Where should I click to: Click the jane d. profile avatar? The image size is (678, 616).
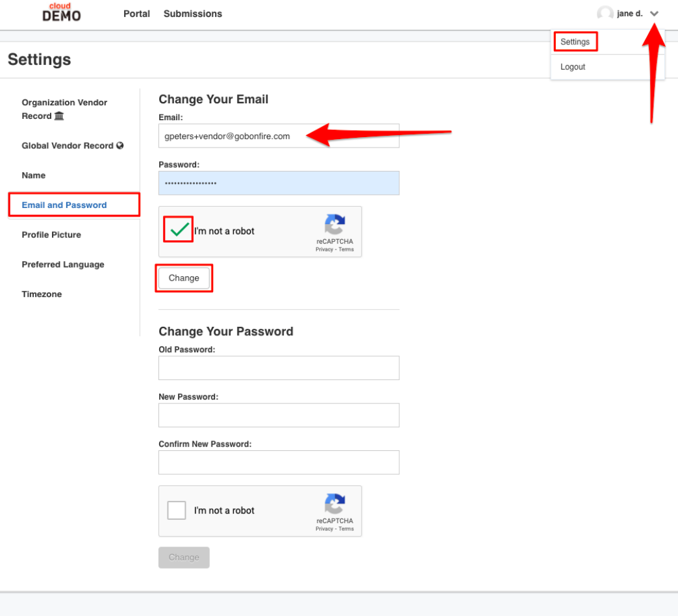605,14
